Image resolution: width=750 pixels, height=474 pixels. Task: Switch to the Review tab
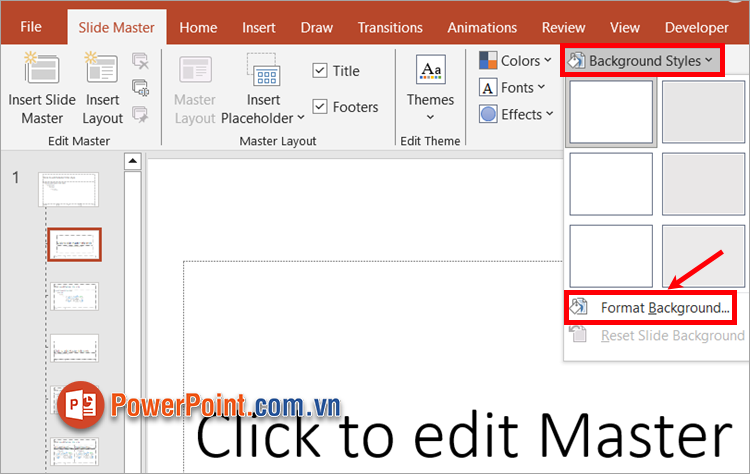[x=563, y=28]
